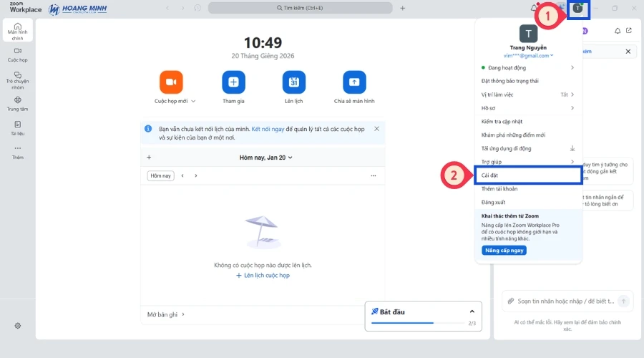The width and height of the screenshot is (644, 358).
Task: Choose 'Đăng xuất' from the profile menu
Action: pyautogui.click(x=494, y=202)
